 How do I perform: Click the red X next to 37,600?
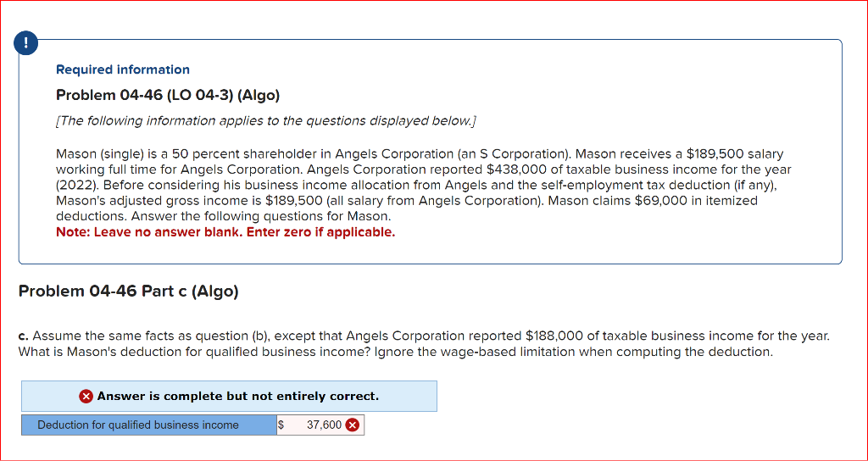(x=352, y=425)
